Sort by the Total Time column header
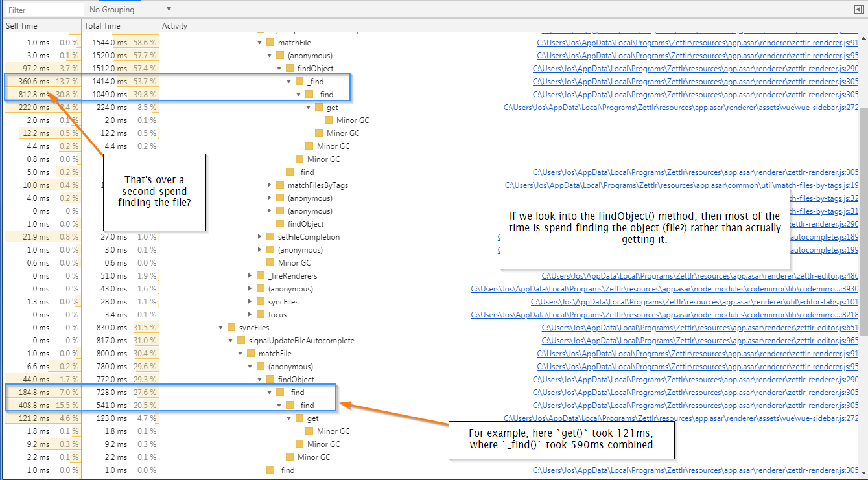This screenshot has height=480, width=868. click(x=120, y=26)
